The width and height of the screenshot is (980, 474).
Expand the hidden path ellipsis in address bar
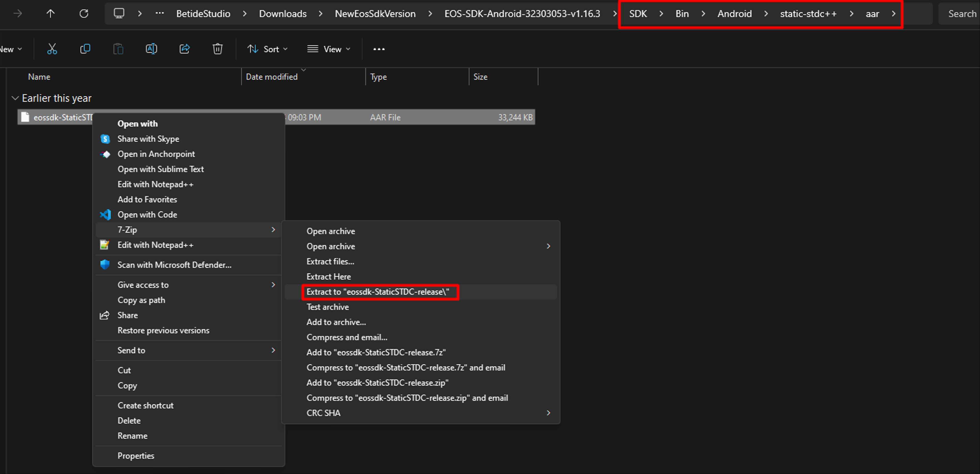point(160,13)
